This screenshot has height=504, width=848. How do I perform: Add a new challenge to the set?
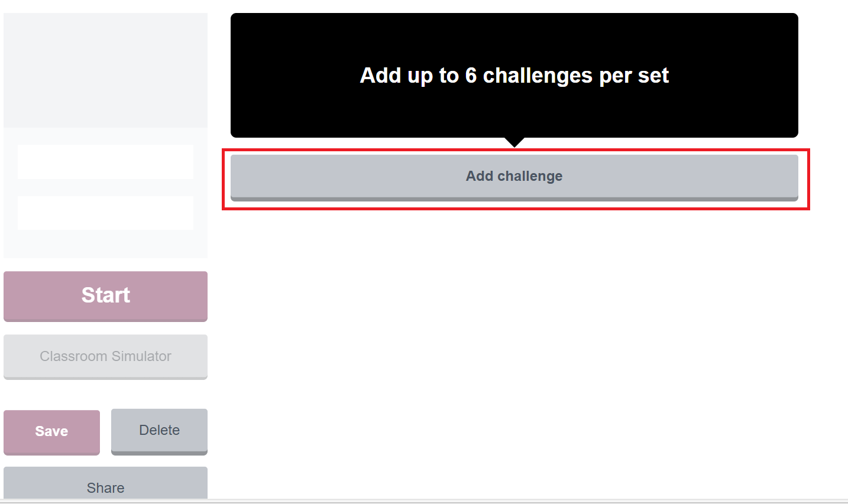click(514, 176)
